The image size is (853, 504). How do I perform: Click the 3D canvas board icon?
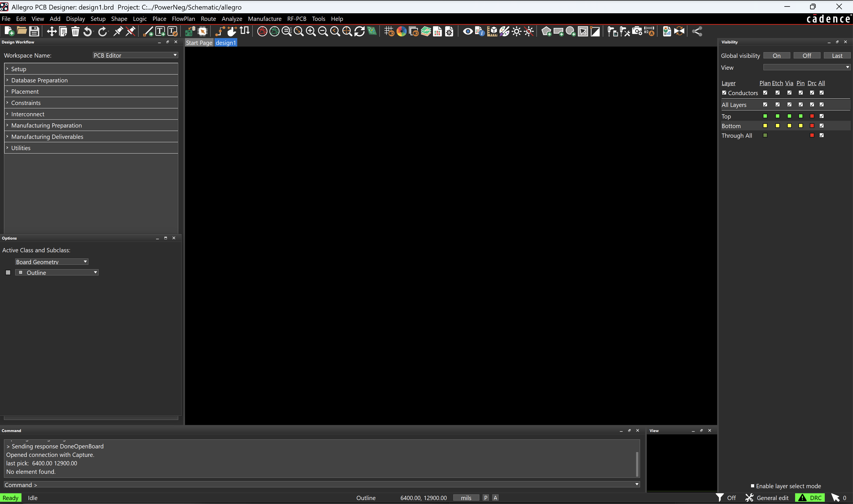tap(372, 31)
